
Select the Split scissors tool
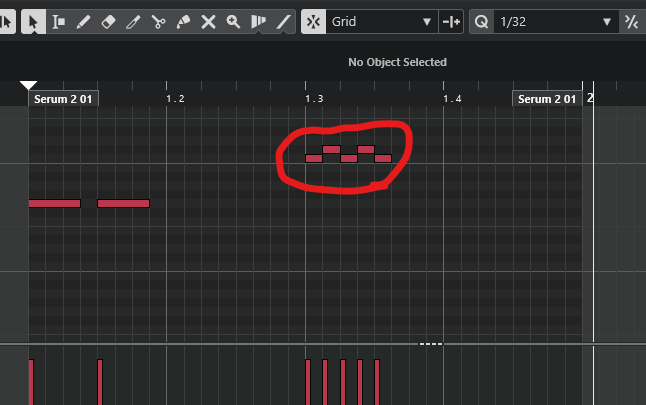[x=159, y=21]
